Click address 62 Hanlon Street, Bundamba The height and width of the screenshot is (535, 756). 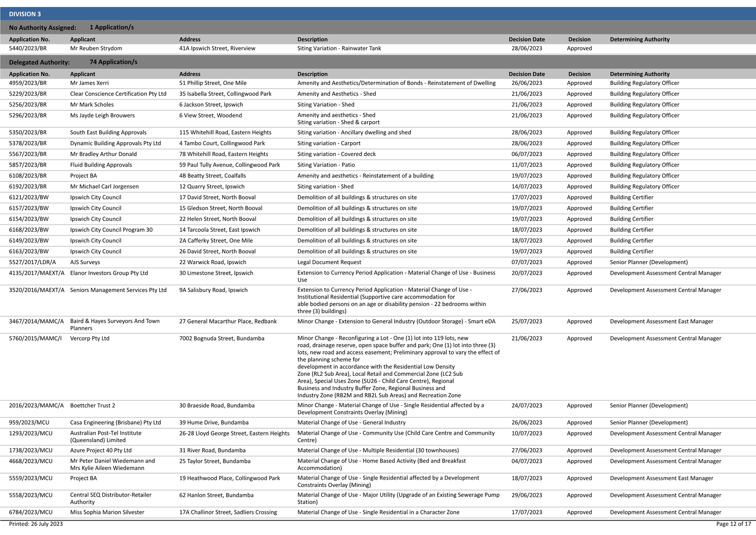(216, 495)
